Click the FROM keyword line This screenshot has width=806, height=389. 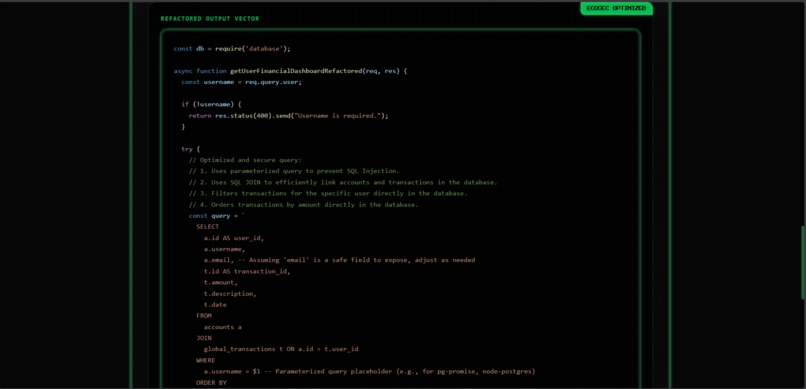coord(204,316)
